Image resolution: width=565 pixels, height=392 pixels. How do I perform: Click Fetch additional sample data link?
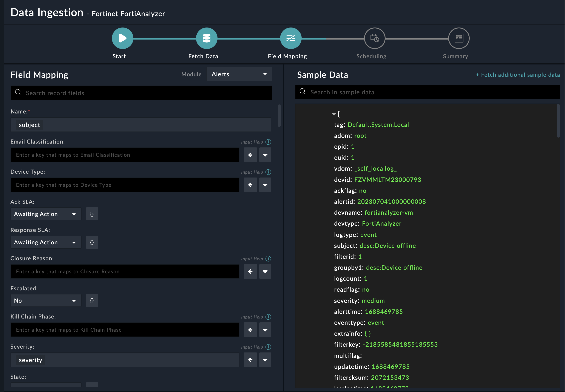[518, 75]
